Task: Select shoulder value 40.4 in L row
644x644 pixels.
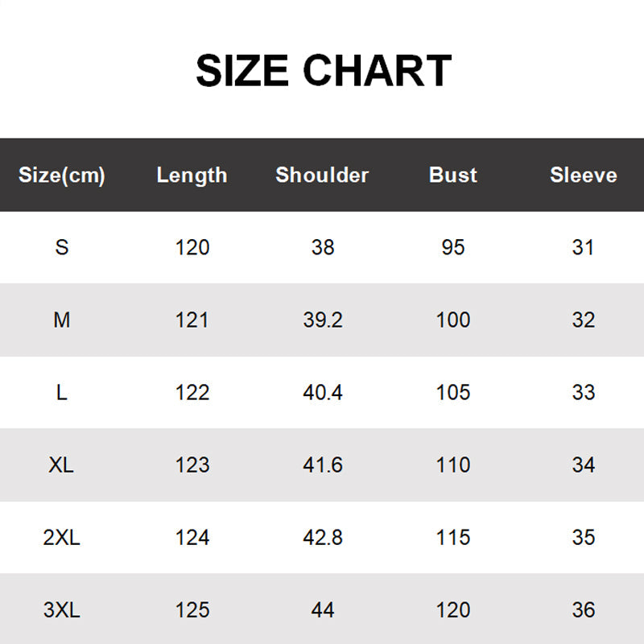Action: coord(323,392)
